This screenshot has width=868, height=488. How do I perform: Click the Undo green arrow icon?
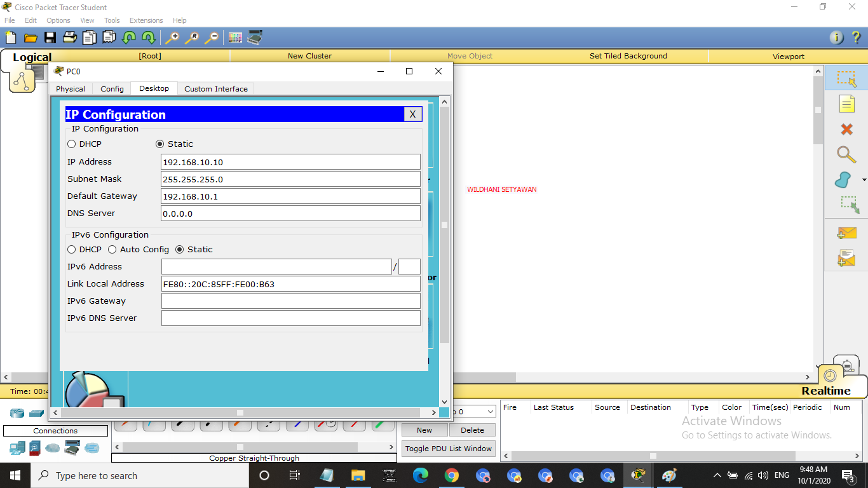coord(129,37)
